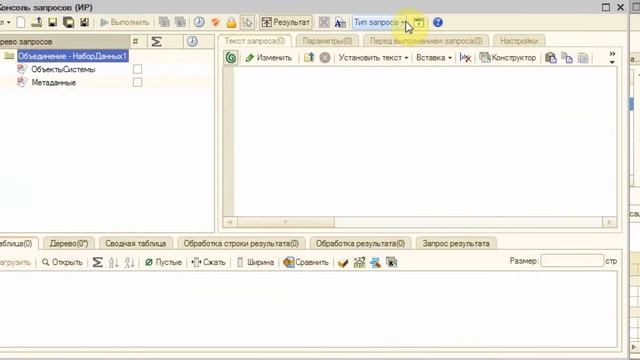Image resolution: width=640 pixels, height=360 pixels.
Task: Click inside the query text editor area
Action: pyautogui.click(x=425, y=141)
